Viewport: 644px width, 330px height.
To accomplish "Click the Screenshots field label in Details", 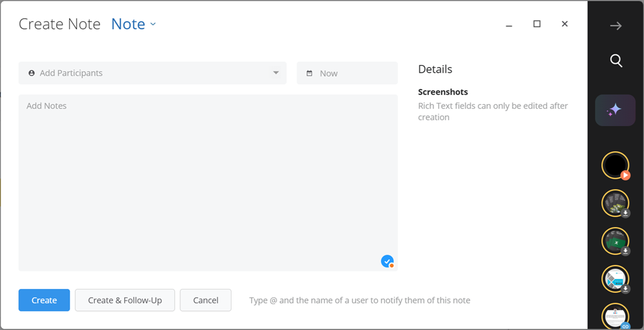I will tap(443, 92).
